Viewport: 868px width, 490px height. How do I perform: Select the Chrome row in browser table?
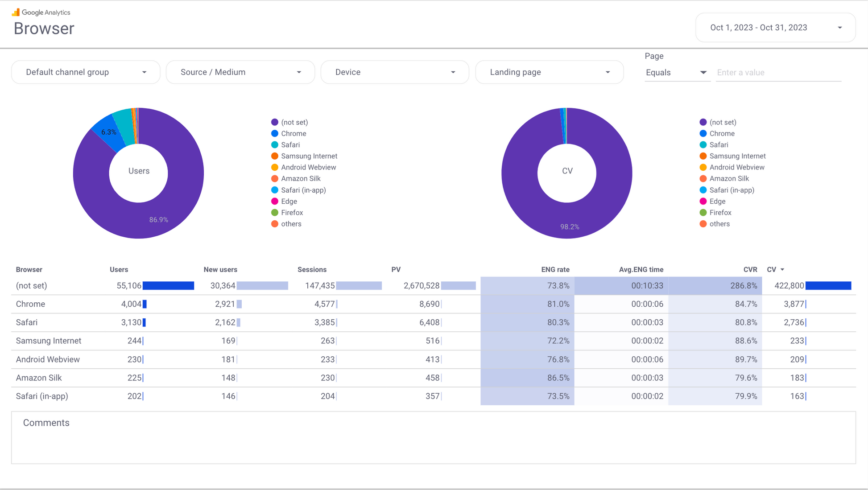coord(30,304)
